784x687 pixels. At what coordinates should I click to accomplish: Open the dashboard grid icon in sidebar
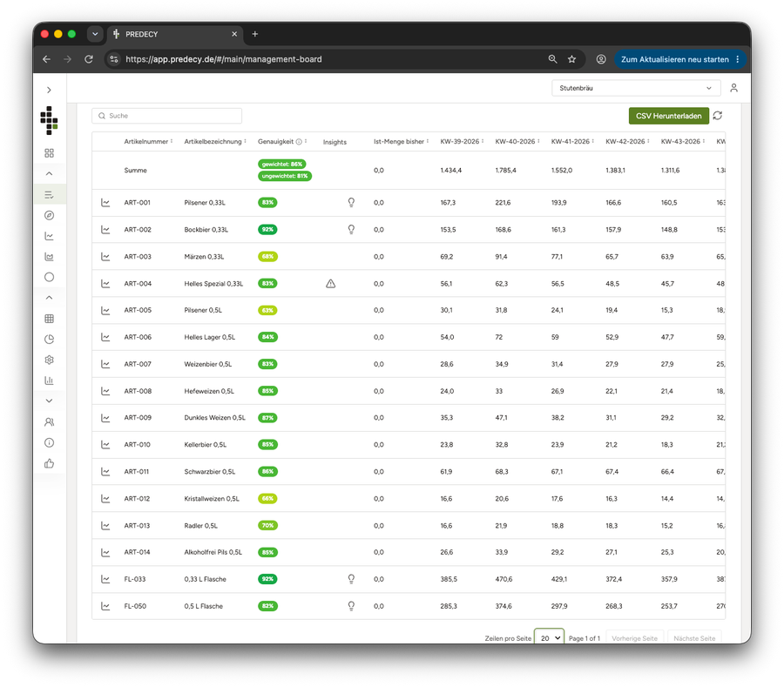[x=49, y=153]
